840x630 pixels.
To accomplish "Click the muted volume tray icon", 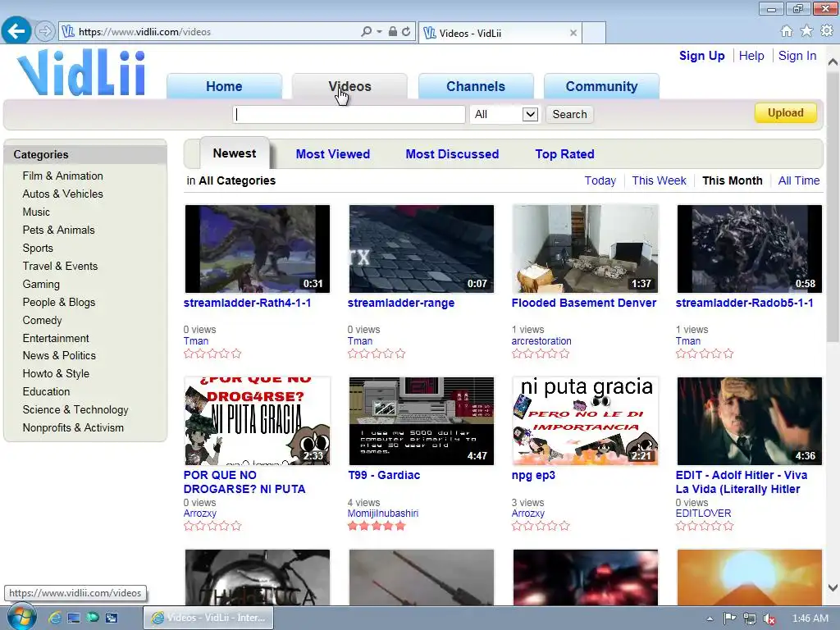I will point(769,619).
